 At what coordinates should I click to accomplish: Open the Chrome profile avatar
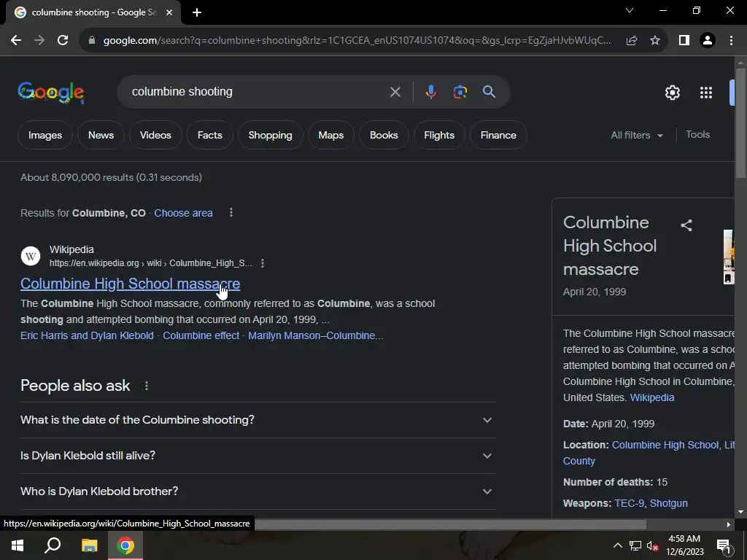pyautogui.click(x=708, y=41)
